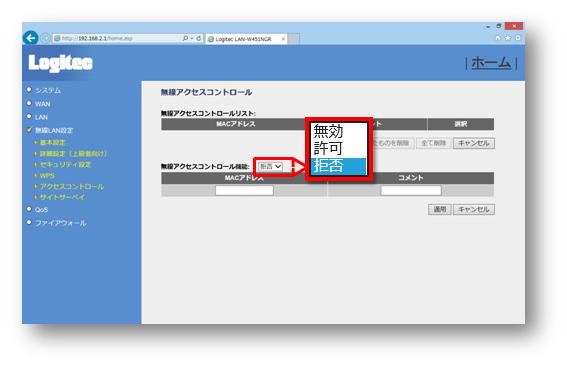Click the MACアドレス input field

(x=244, y=191)
